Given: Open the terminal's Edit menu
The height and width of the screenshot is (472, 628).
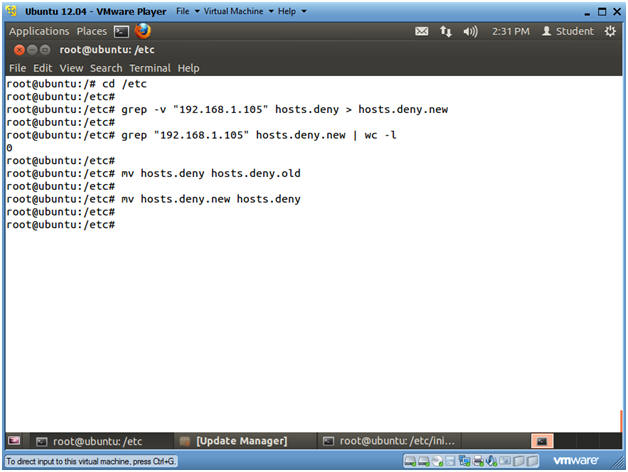Looking at the screenshot, I should (x=43, y=68).
